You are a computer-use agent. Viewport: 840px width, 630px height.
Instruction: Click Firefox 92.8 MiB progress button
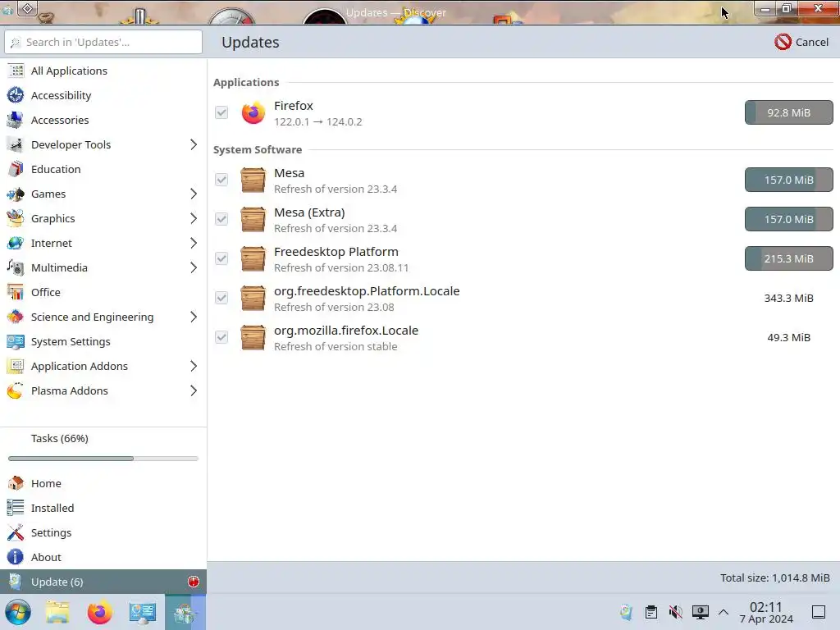click(x=788, y=112)
